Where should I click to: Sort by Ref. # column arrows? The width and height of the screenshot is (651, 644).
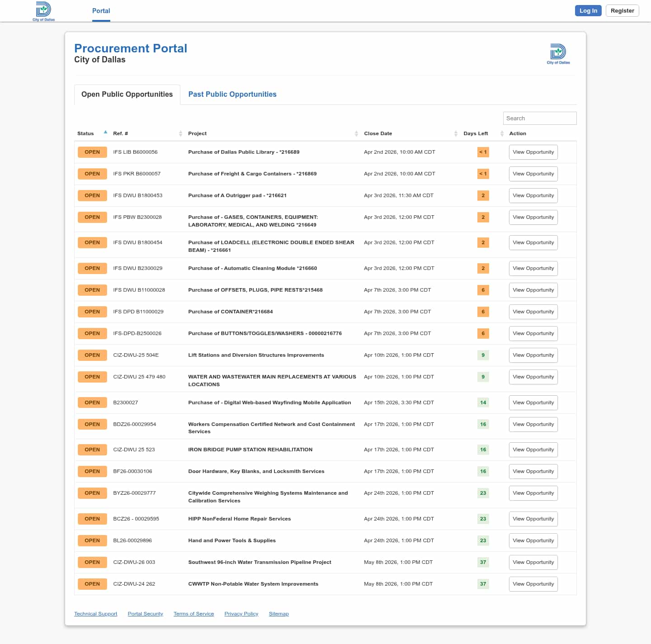(180, 133)
